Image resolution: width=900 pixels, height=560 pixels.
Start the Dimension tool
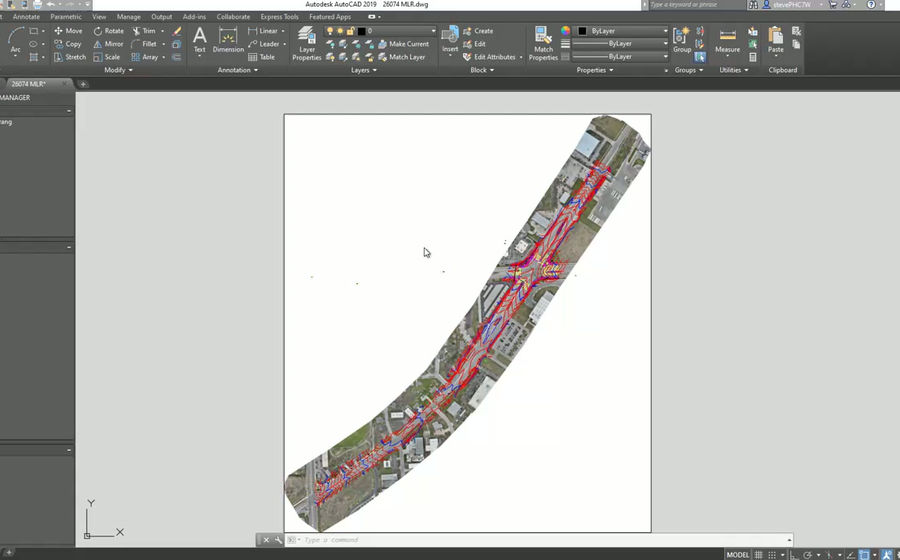228,40
